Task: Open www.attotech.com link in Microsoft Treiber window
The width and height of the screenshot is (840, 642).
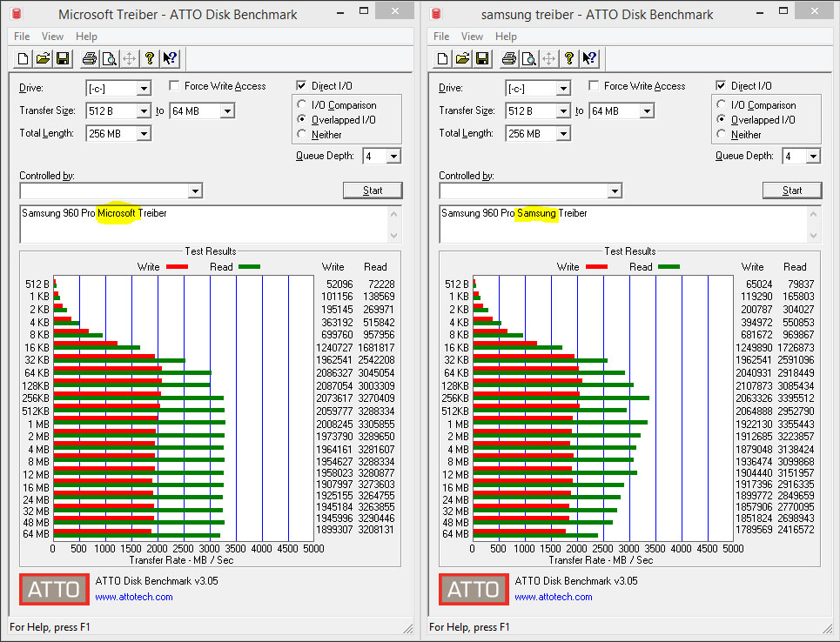Action: click(134, 597)
